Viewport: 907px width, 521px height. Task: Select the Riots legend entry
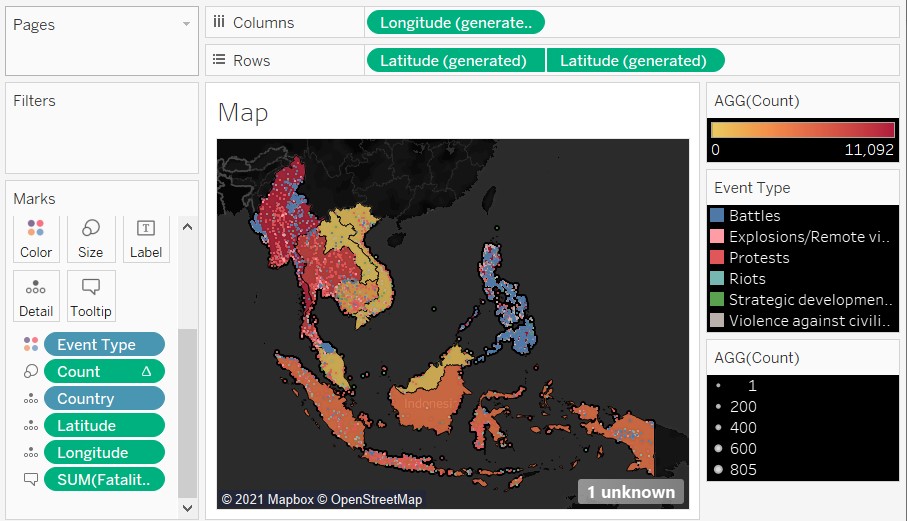pyautogui.click(x=746, y=279)
